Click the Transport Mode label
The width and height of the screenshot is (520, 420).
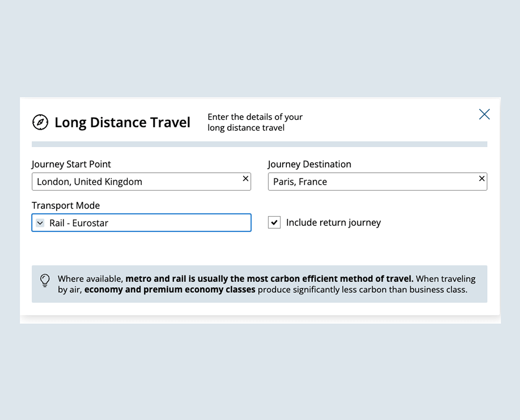(x=65, y=206)
